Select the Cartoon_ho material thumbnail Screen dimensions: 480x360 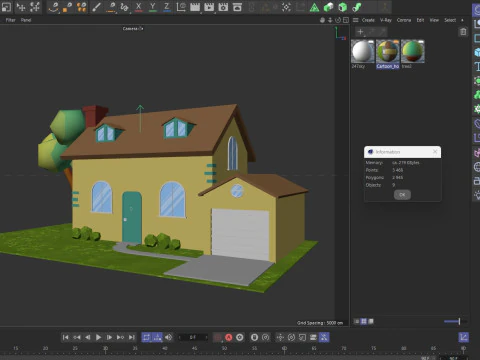(388, 51)
